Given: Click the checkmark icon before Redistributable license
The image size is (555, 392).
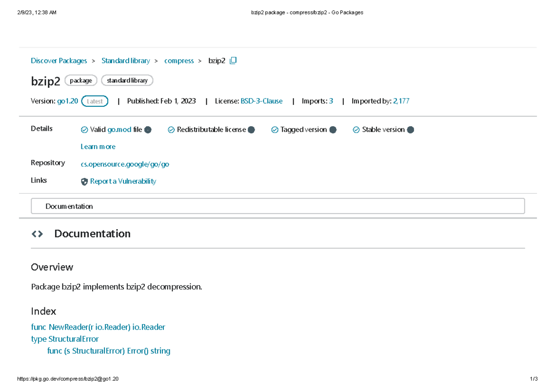Looking at the screenshot, I should (x=171, y=129).
